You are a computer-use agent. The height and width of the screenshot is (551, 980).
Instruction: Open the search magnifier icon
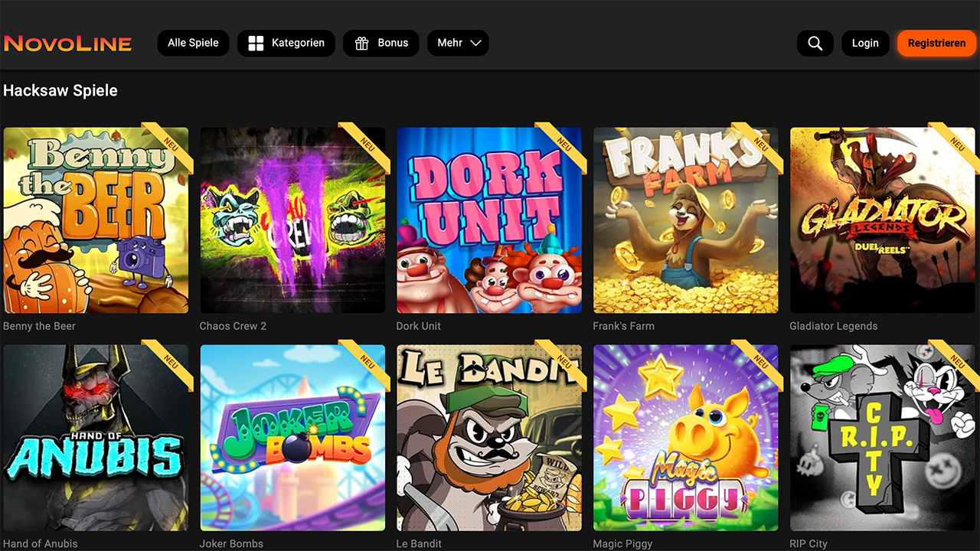tap(815, 44)
